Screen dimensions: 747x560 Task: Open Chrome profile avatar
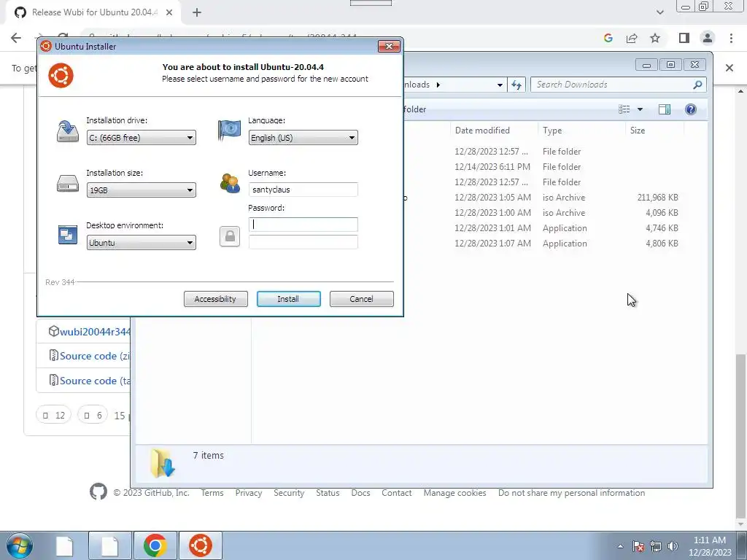[708, 38]
